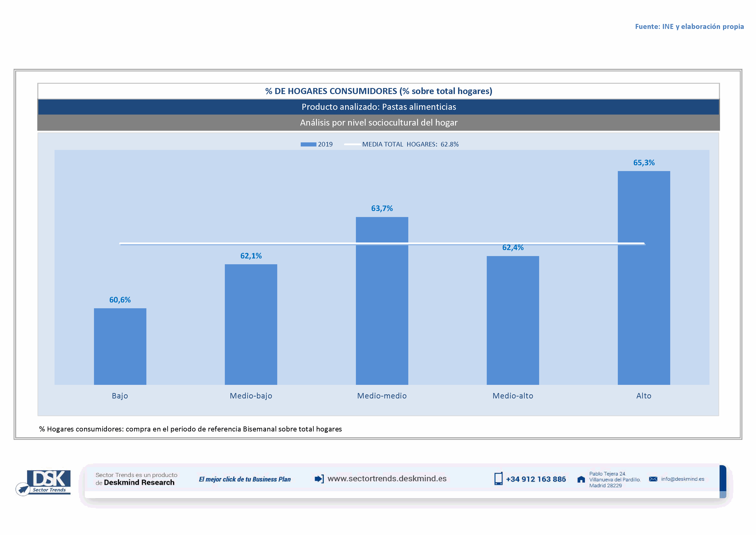The width and height of the screenshot is (756, 535).
Task: Click the Fuente: INE source text
Action: pyautogui.click(x=689, y=27)
